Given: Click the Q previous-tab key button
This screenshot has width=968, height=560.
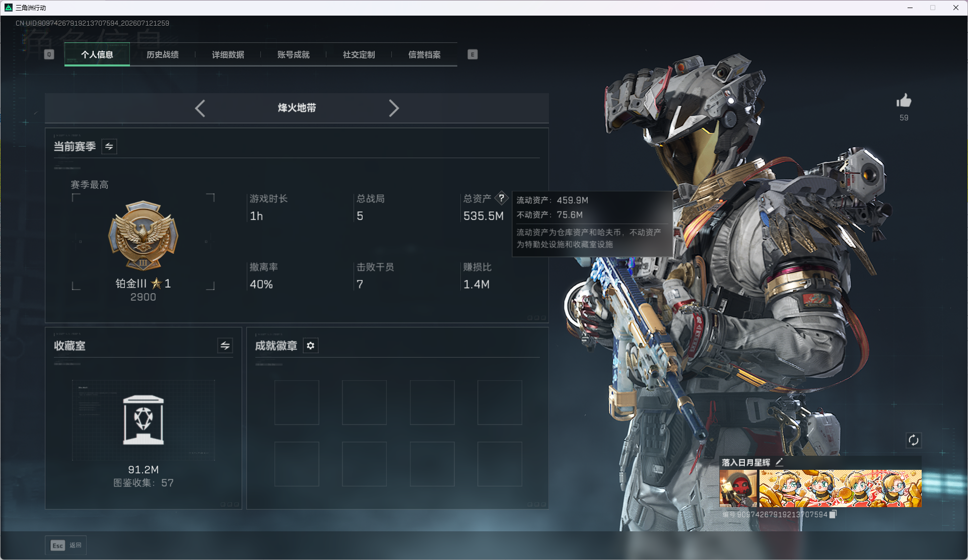Looking at the screenshot, I should click(49, 54).
